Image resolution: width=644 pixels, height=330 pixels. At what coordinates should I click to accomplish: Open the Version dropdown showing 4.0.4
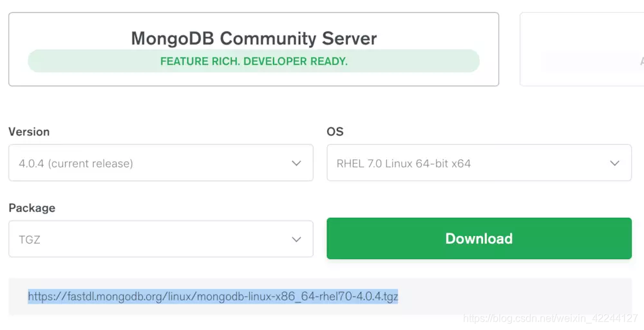161,162
